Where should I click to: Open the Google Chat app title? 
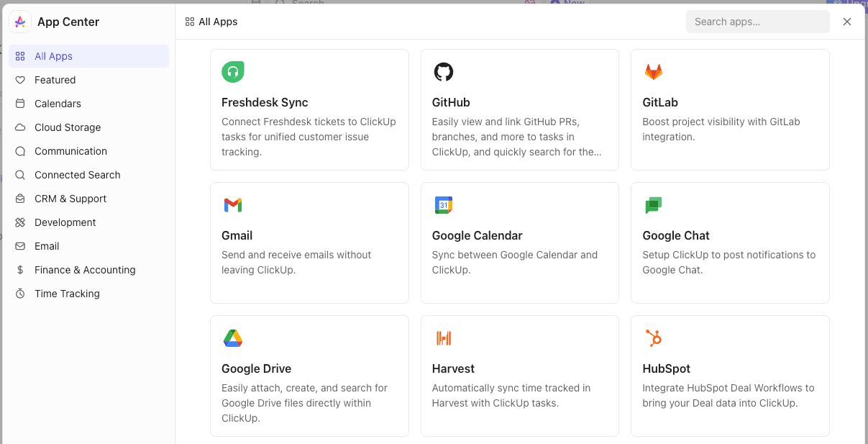(x=676, y=235)
